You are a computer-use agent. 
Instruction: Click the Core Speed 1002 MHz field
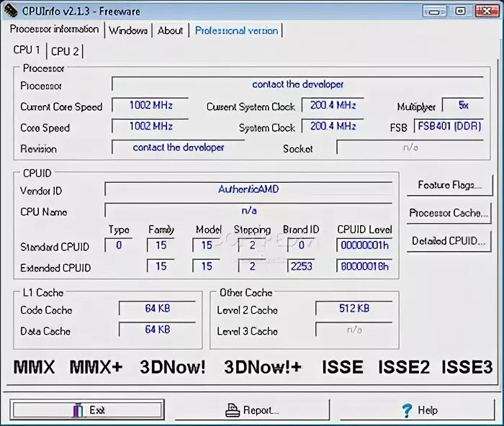(x=150, y=126)
